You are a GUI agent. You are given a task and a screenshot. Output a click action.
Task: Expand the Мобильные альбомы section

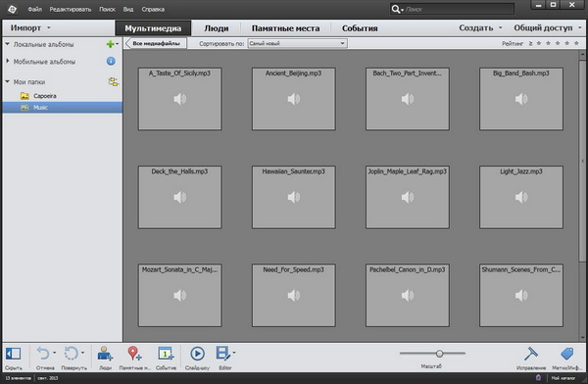pyautogui.click(x=7, y=61)
